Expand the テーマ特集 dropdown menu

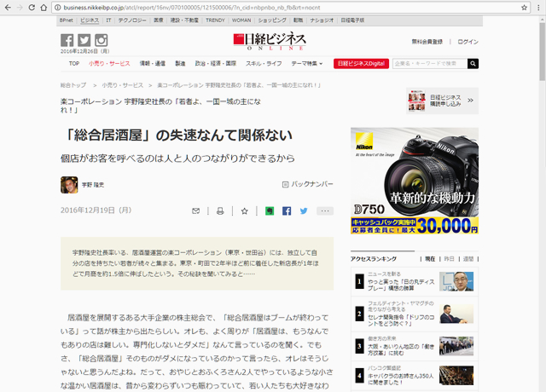coord(308,63)
